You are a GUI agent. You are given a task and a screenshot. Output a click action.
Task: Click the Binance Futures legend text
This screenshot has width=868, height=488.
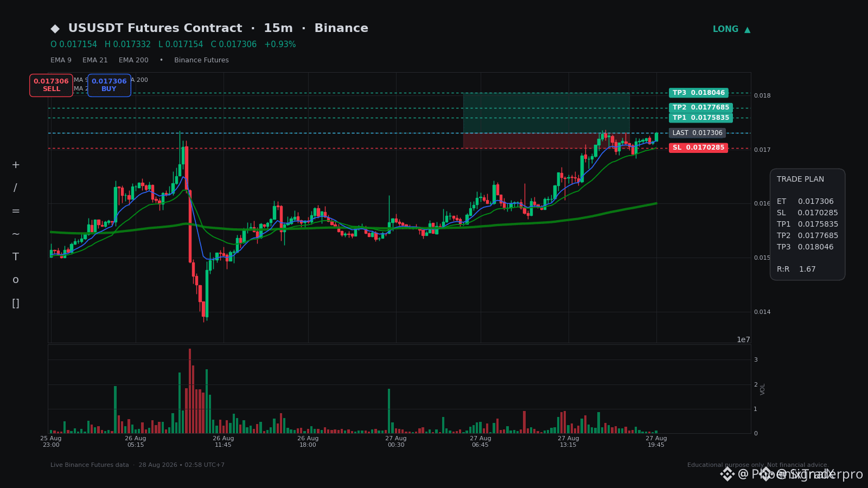pyautogui.click(x=201, y=60)
